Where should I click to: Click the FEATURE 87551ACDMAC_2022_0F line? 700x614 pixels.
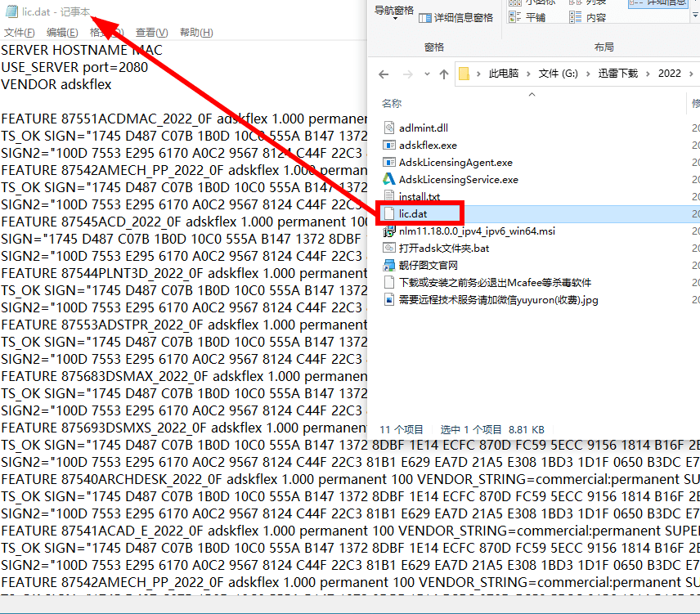[183, 119]
